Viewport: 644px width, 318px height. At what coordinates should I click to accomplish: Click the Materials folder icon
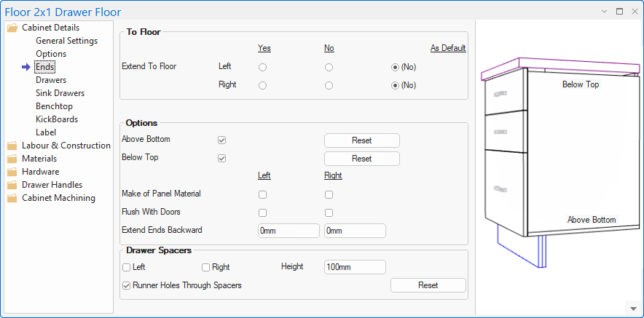[12, 159]
